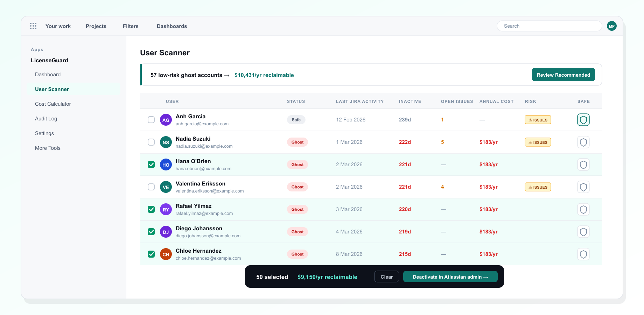Screen dimensions: 644x315
Task: Toggle safe shield for Valentina Eriksson
Action: [x=583, y=187]
